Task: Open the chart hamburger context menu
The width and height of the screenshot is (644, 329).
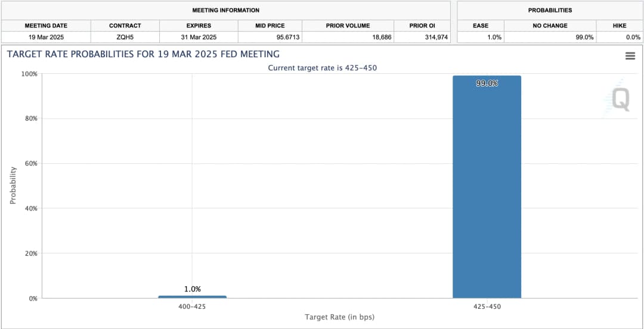Action: [630, 55]
